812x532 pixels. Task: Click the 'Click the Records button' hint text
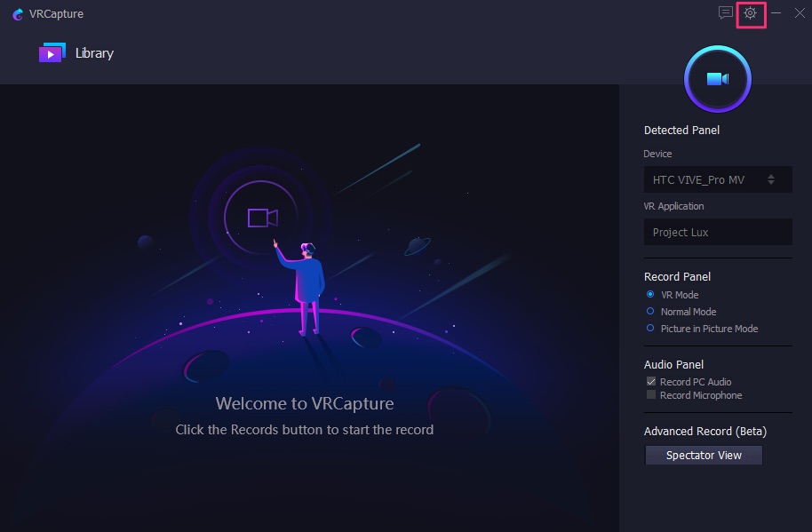point(305,430)
